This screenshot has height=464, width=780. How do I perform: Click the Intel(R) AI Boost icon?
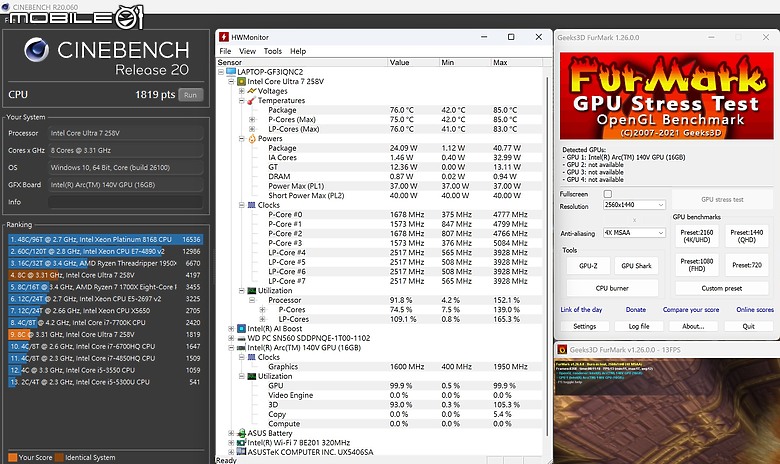click(x=241, y=329)
